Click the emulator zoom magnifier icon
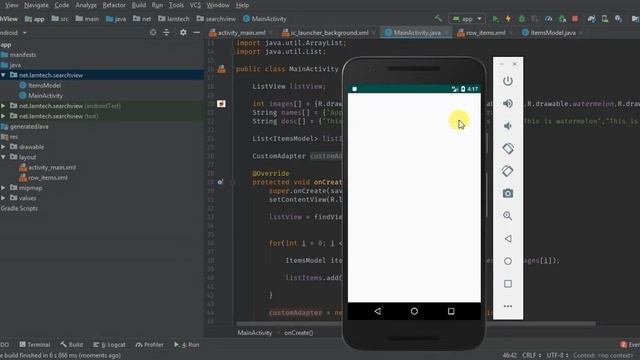The image size is (640, 360). point(508,216)
